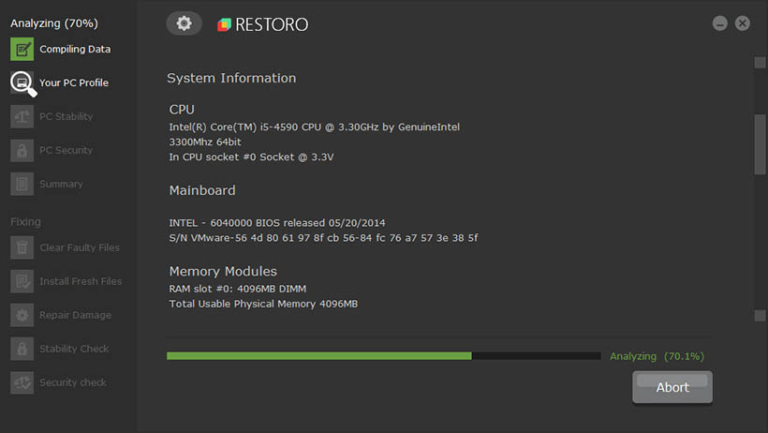Select the Your PC Profile step
The width and height of the screenshot is (768, 433).
click(73, 83)
